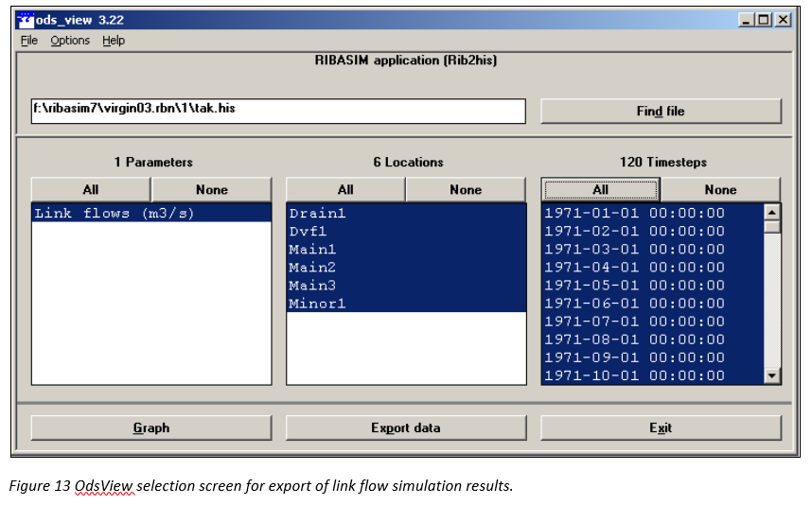
Task: Click None under Locations
Action: tap(466, 190)
